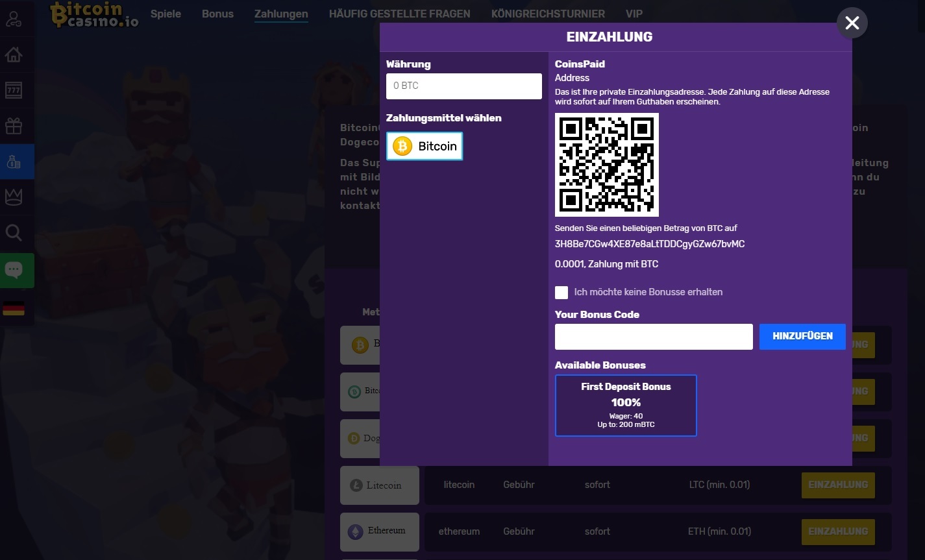Click the deposit address QR code
This screenshot has height=560, width=925.
click(607, 165)
